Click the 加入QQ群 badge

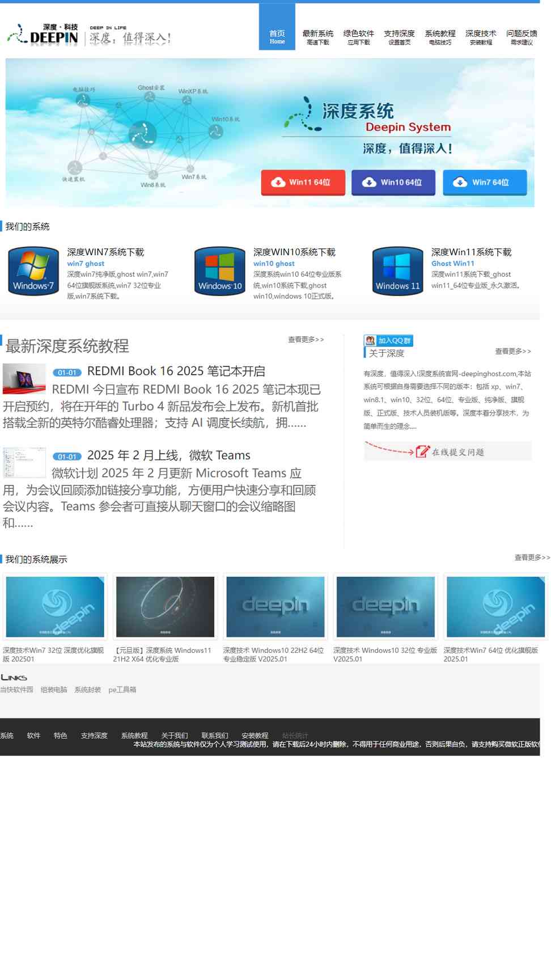tap(388, 340)
